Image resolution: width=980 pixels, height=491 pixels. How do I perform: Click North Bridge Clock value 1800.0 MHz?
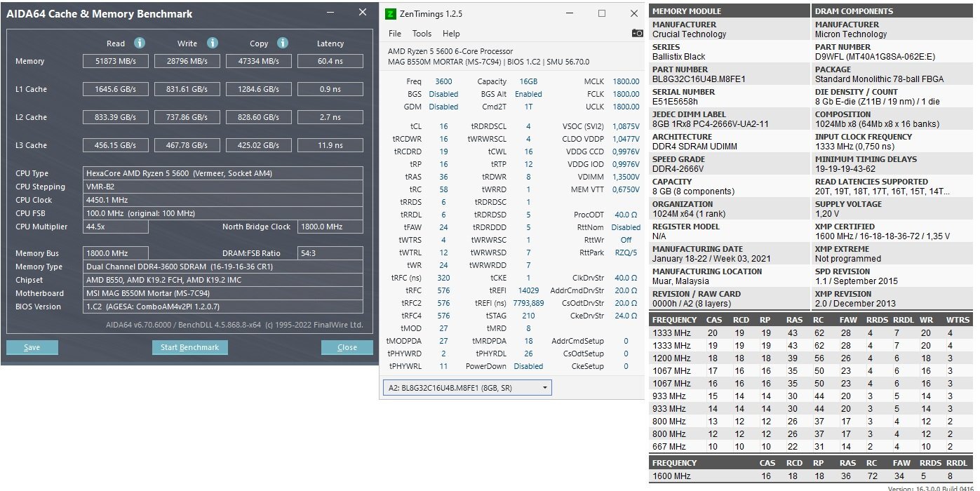pos(330,227)
